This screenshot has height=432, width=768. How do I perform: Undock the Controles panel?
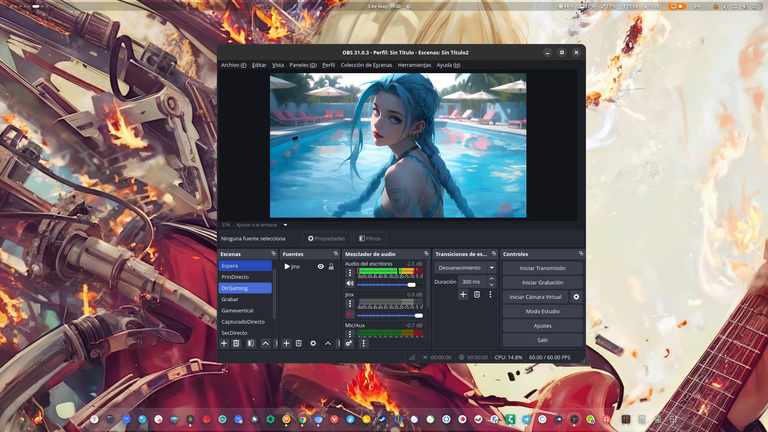pos(581,254)
